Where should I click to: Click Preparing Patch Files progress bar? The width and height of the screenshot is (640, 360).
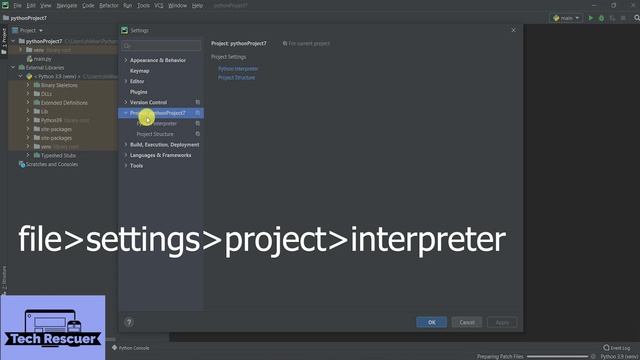pos(558,357)
